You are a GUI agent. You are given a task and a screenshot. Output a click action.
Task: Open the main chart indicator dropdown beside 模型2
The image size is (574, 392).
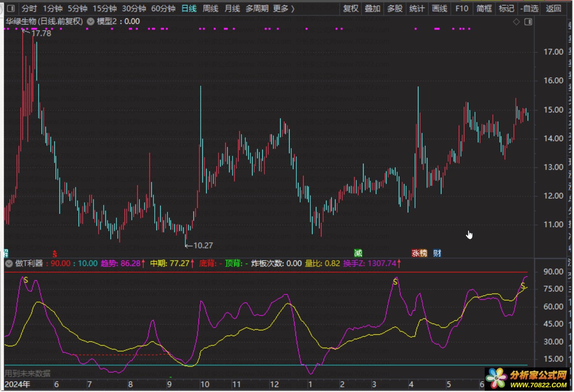tap(91, 21)
